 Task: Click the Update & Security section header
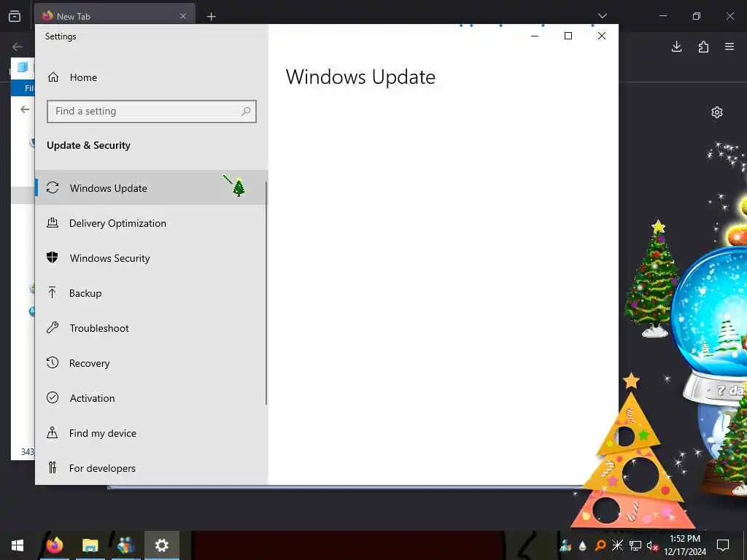coord(88,145)
